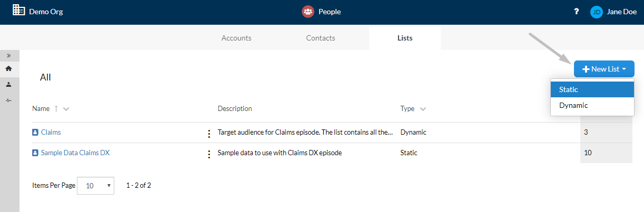Switch to the Contacts tab

321,38
